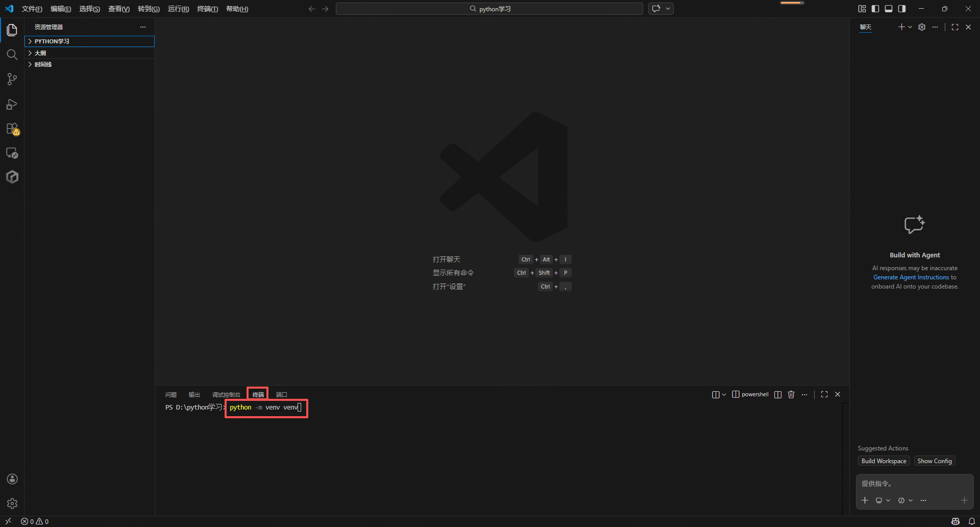Open the dropdown arrow beside title bar chat icon

(x=668, y=9)
